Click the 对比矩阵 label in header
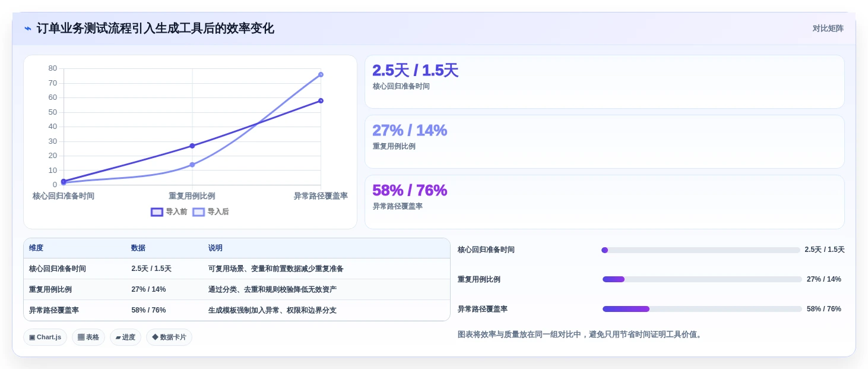 point(828,29)
